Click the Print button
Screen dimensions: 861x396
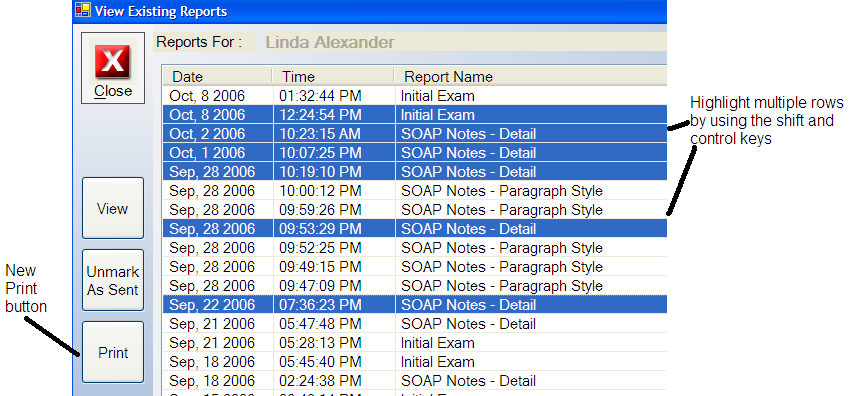click(113, 352)
